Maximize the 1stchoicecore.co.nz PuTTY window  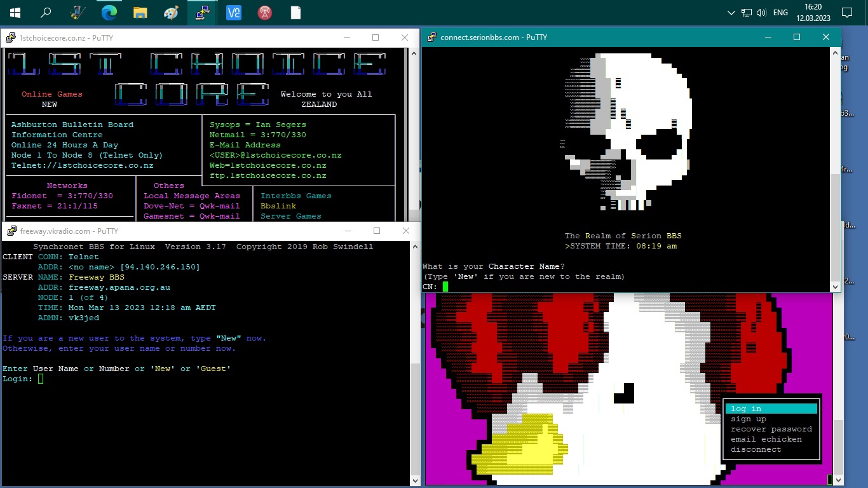(x=376, y=38)
